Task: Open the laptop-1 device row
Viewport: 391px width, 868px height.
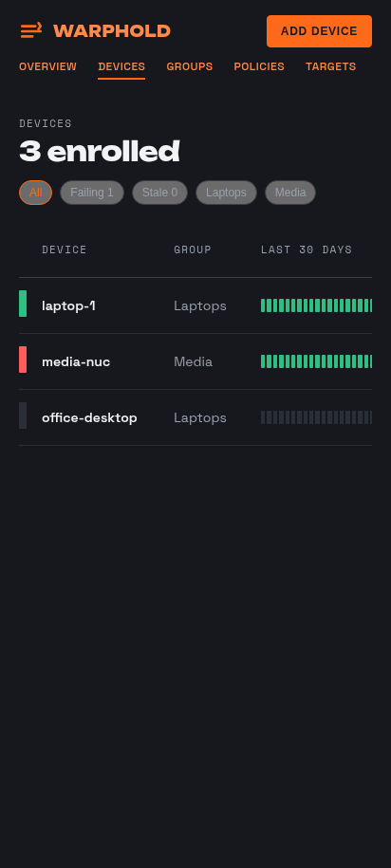Action: pos(195,305)
